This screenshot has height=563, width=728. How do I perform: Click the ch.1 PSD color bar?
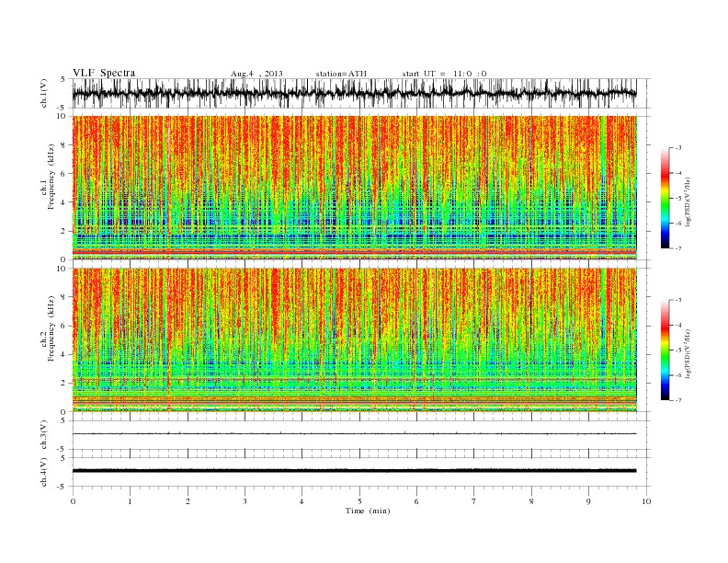click(x=665, y=198)
